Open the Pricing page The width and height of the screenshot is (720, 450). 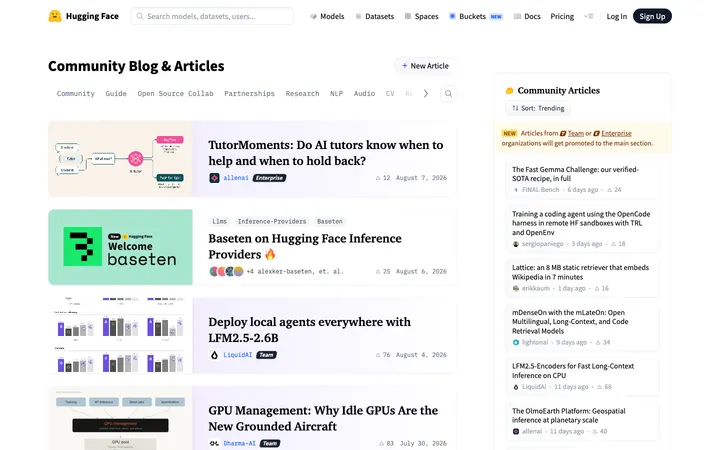coord(562,16)
